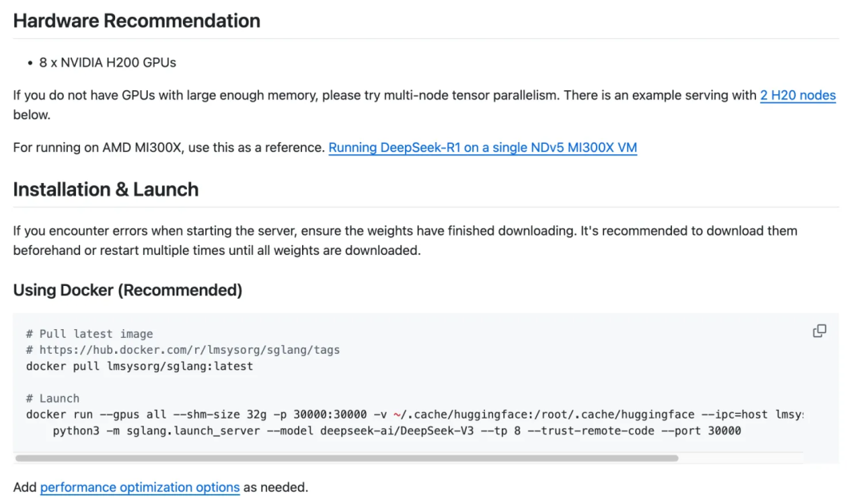Open the Running DeepSeek-R1 on MI300X VM link

tap(483, 148)
